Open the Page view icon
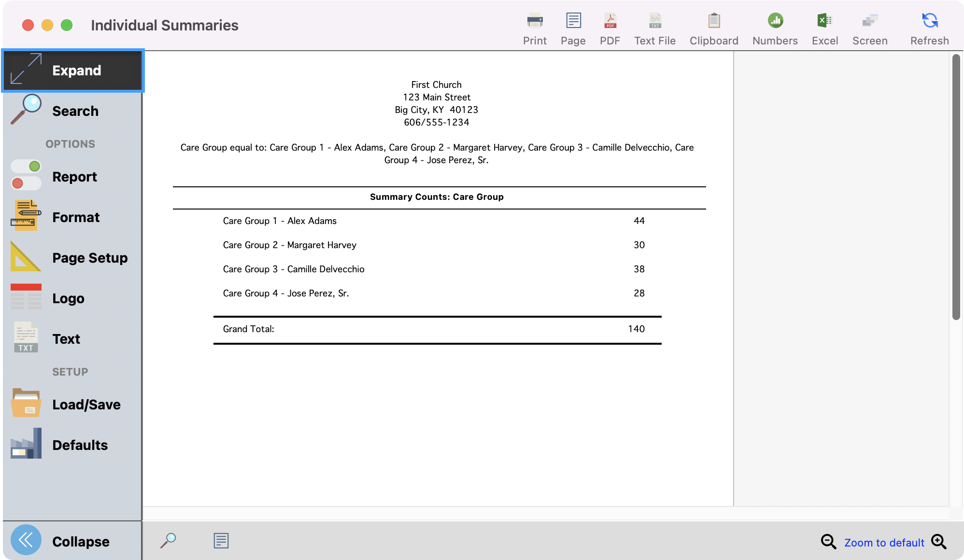The height and width of the screenshot is (560, 964). pyautogui.click(x=573, y=27)
